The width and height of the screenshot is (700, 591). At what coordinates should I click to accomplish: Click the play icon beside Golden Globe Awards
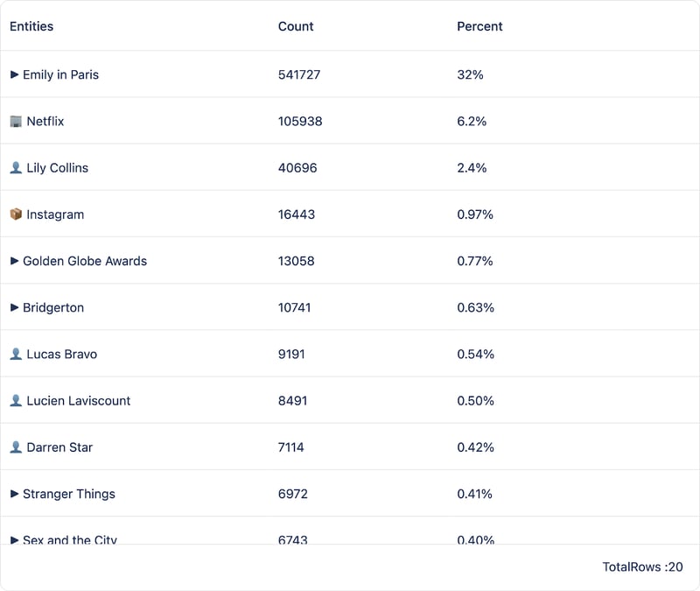coord(15,260)
